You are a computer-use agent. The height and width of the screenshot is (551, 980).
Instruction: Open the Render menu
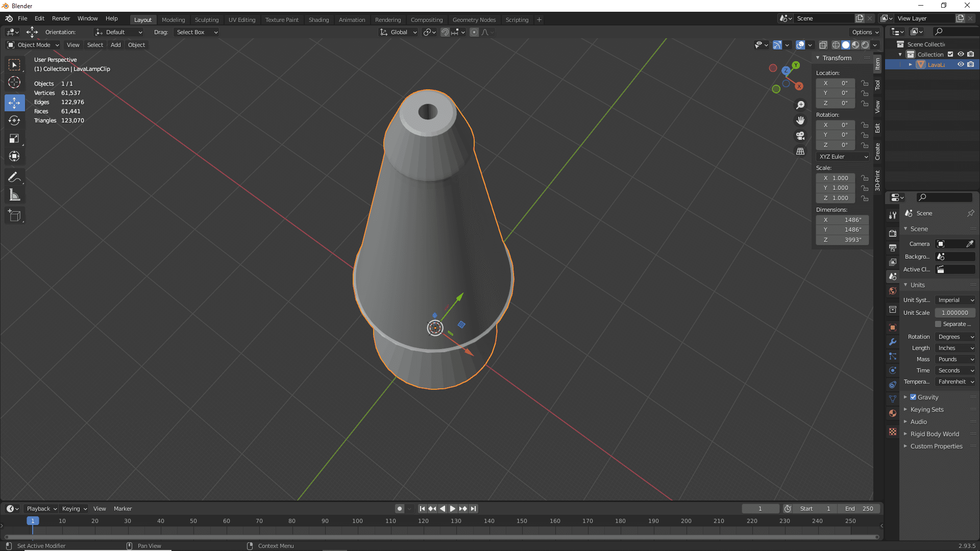click(61, 18)
